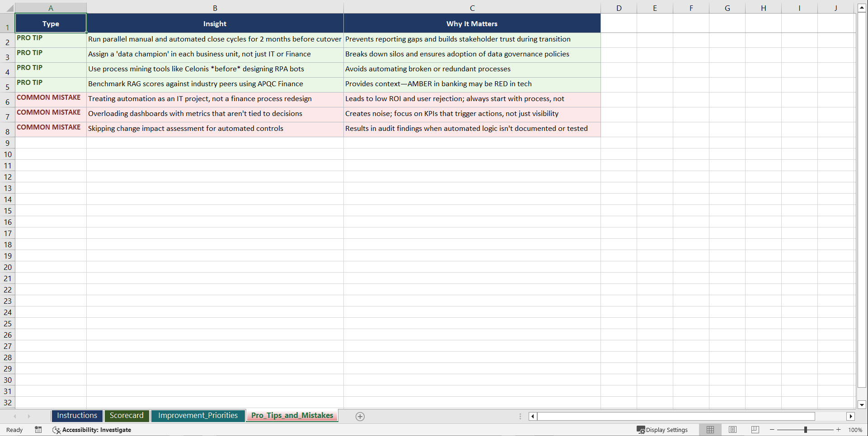This screenshot has height=436, width=868.
Task: Click the right horizontal scroll arrow
Action: tap(851, 416)
